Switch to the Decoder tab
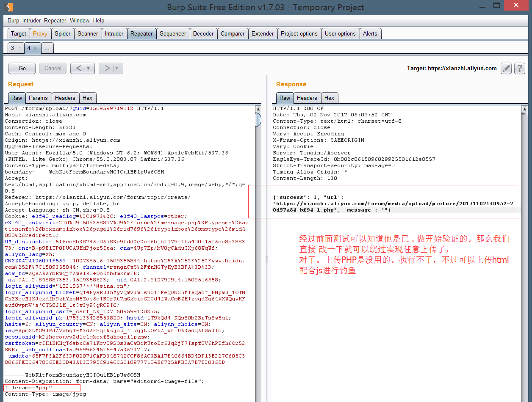This screenshot has height=402, width=532. pyautogui.click(x=204, y=34)
